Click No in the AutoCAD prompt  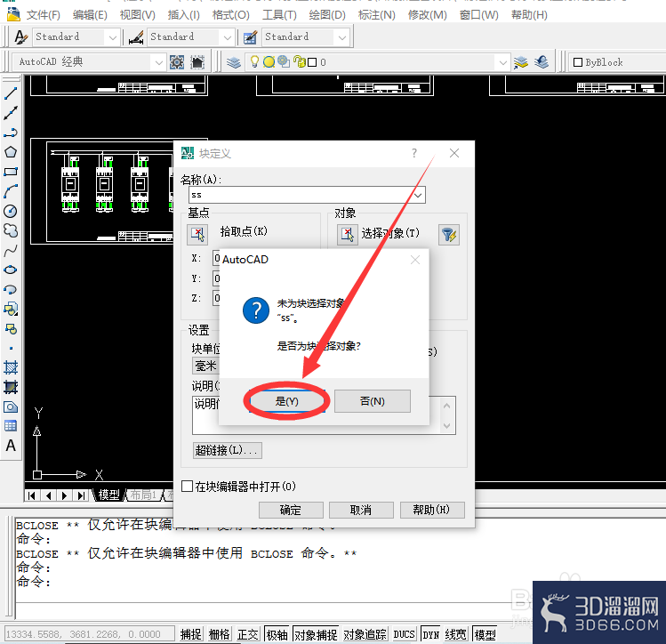tap(373, 401)
